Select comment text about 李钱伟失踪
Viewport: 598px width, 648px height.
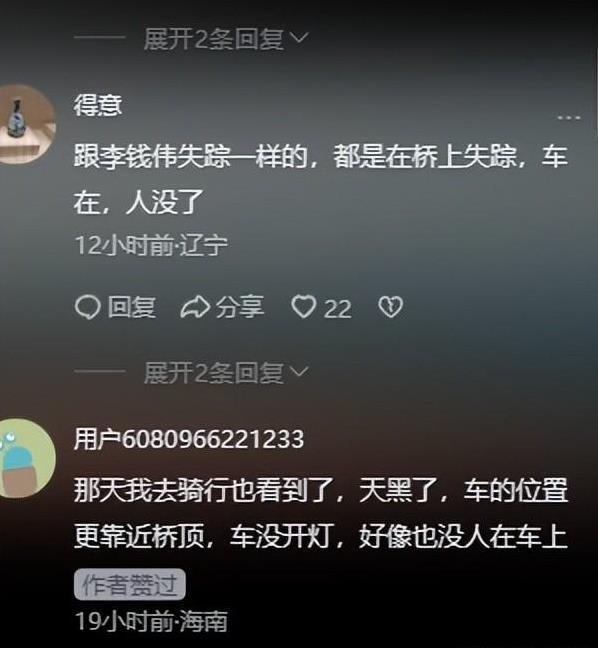(x=321, y=179)
